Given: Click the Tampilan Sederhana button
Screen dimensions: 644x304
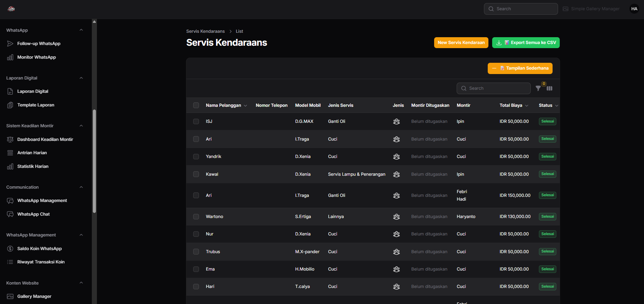Looking at the screenshot, I should (520, 68).
